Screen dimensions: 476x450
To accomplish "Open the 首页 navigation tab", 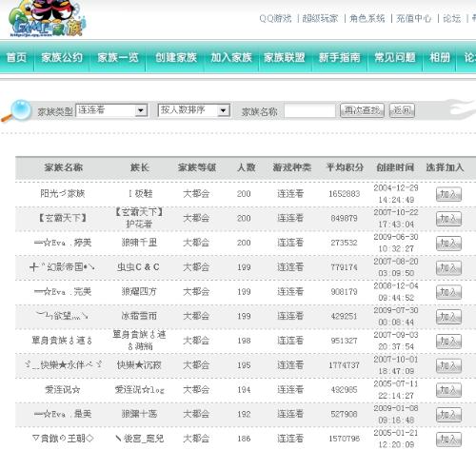I will [16, 57].
